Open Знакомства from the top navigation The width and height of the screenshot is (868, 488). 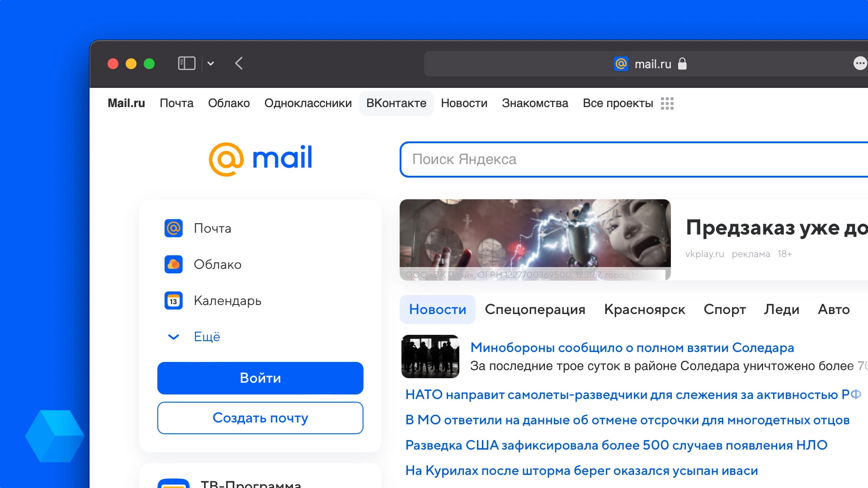pos(535,103)
